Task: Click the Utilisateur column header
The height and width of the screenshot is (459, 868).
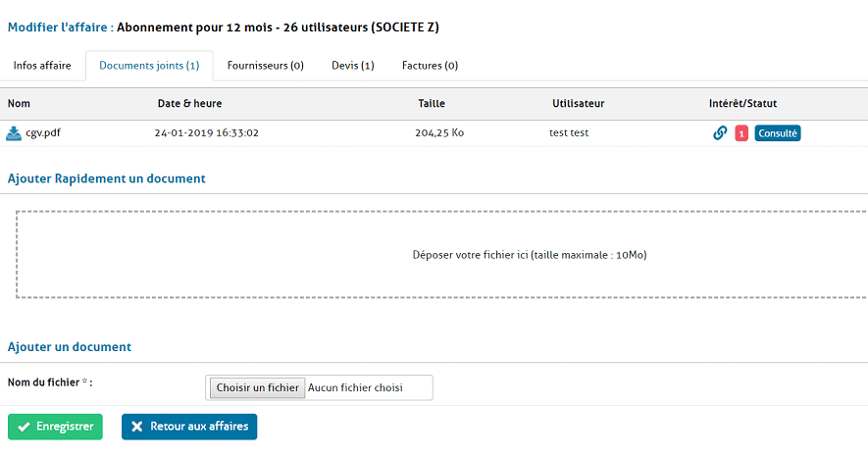Action: tap(578, 103)
